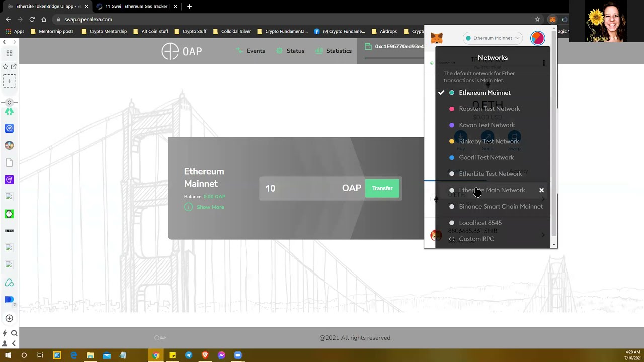This screenshot has height=362, width=644.
Task: Open the MetaMask network selector dropdown
Action: 493,38
